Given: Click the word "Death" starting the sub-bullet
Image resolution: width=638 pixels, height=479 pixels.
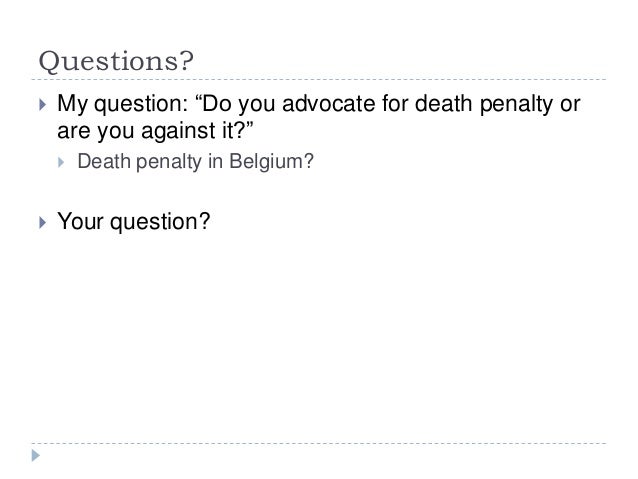Looking at the screenshot, I should click(104, 161).
